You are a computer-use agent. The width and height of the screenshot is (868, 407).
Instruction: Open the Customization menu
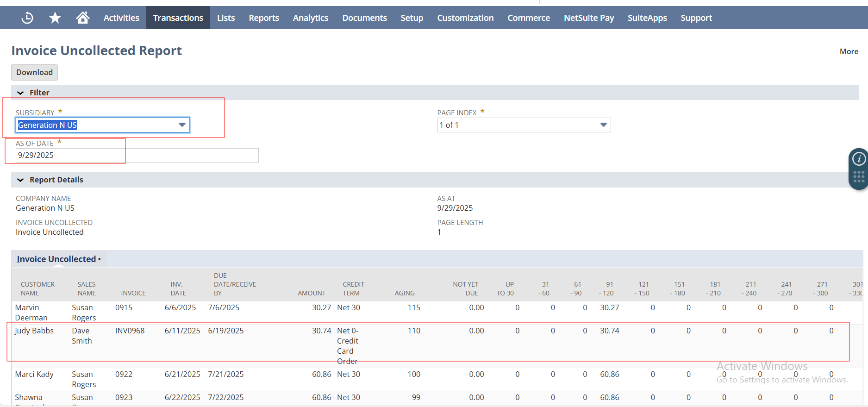pyautogui.click(x=465, y=18)
